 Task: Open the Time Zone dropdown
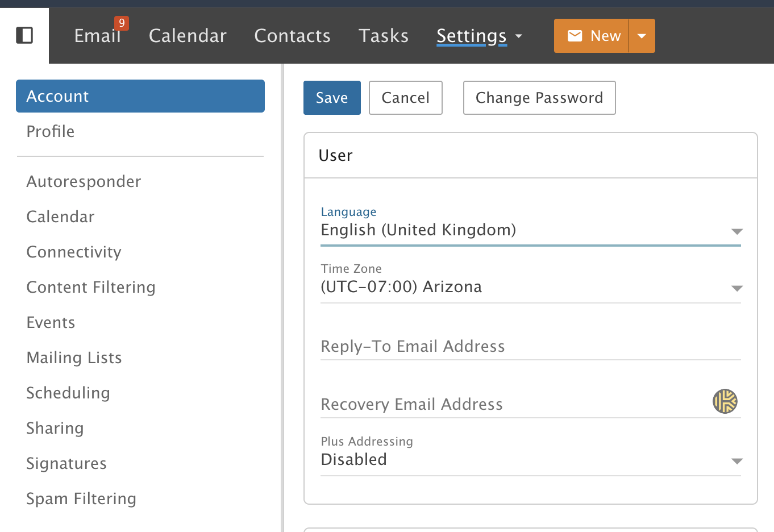pyautogui.click(x=736, y=288)
